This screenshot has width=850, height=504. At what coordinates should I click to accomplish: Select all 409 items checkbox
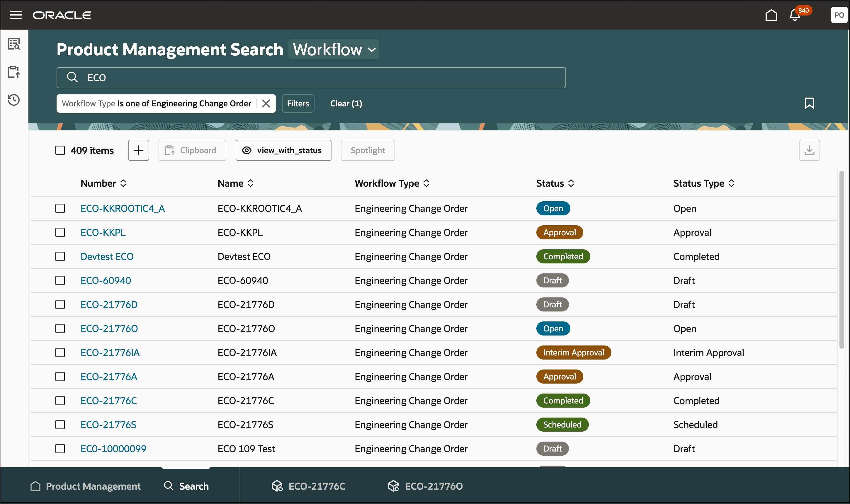coord(60,150)
